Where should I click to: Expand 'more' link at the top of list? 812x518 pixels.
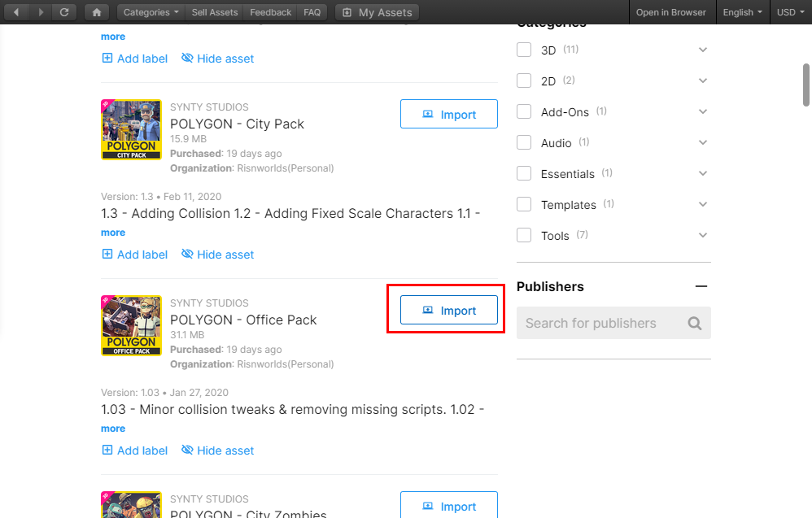click(113, 37)
